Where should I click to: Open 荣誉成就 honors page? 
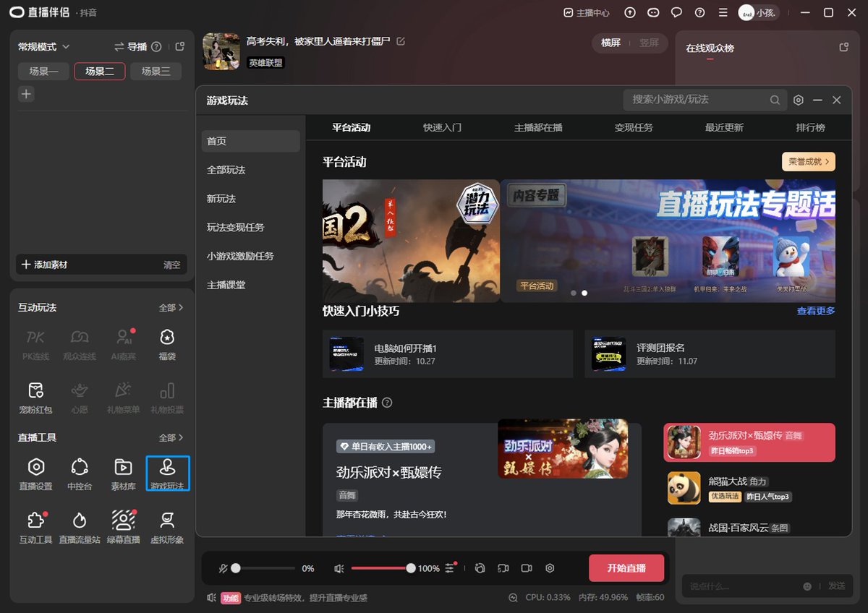(x=809, y=161)
